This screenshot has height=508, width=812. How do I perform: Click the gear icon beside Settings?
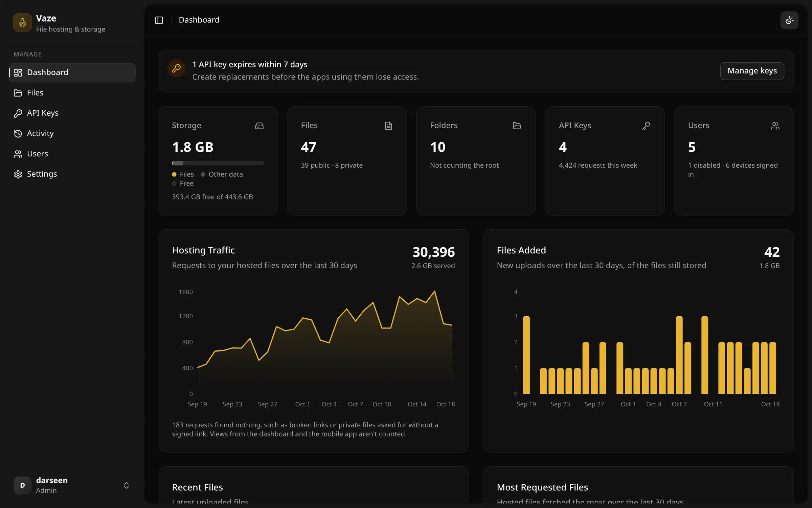click(18, 174)
